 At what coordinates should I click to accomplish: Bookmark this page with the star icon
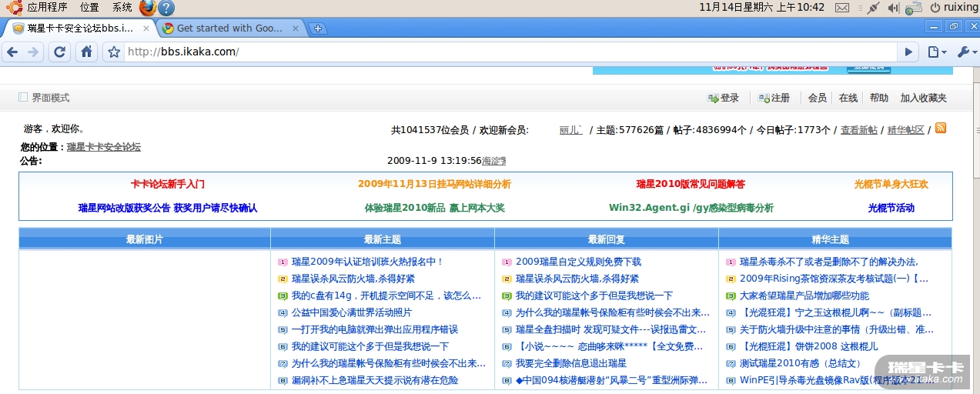coord(114,52)
